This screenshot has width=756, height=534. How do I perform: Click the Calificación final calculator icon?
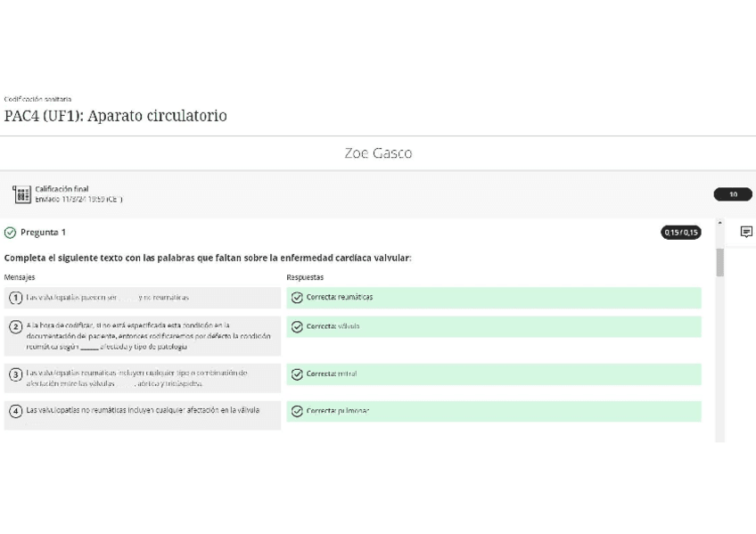(x=21, y=194)
